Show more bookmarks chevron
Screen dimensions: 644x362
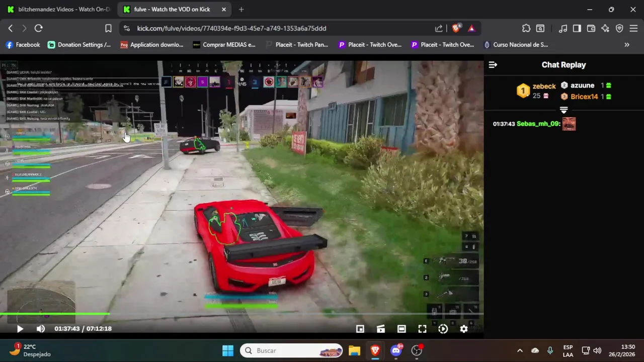pos(627,45)
